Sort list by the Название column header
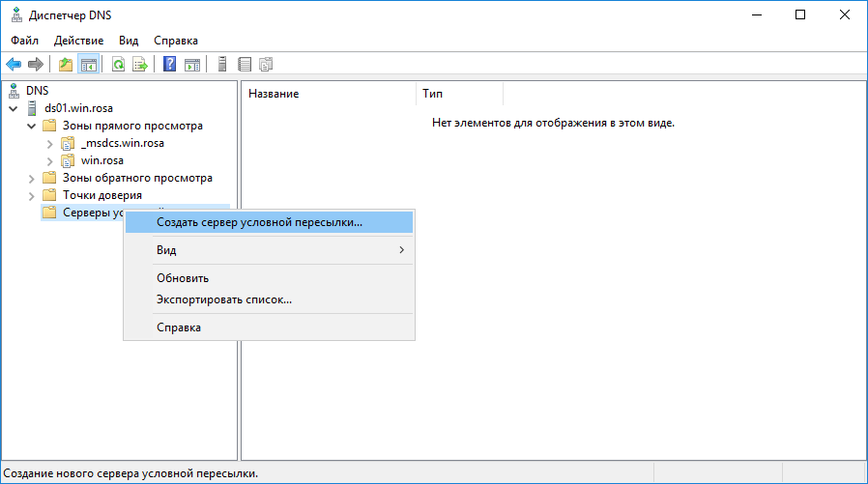The image size is (868, 484). coord(275,94)
